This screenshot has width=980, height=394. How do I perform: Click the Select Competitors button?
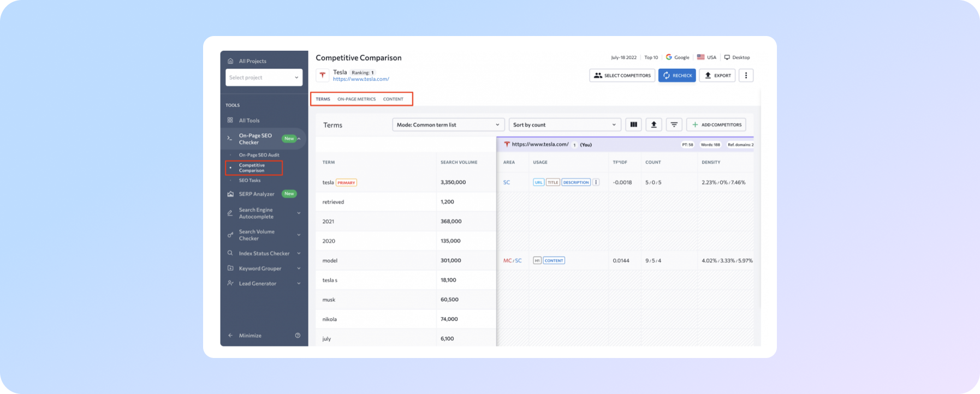tap(622, 75)
